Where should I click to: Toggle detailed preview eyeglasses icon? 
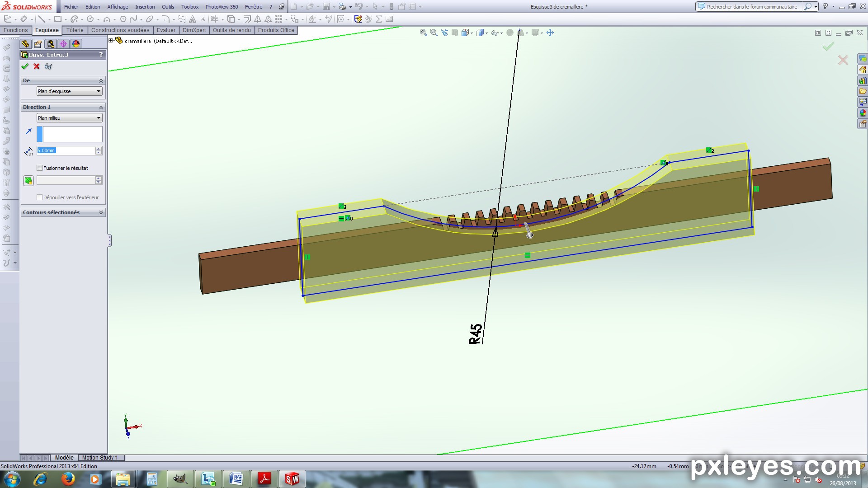coord(48,66)
